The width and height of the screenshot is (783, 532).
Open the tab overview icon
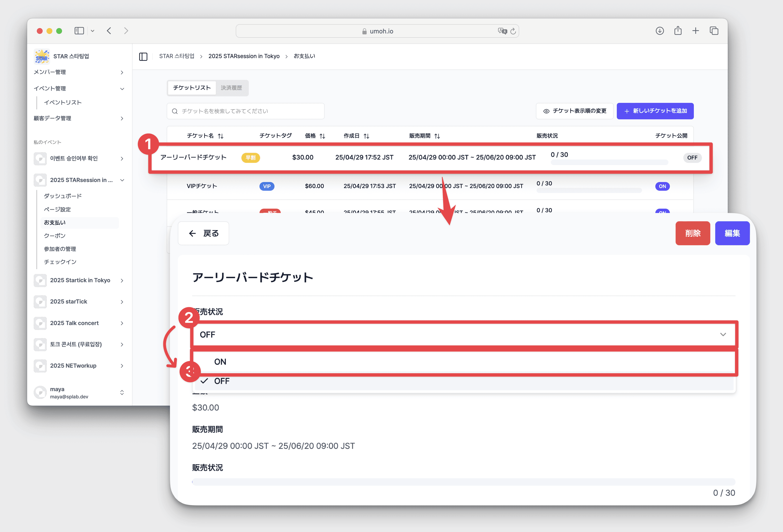coord(714,31)
